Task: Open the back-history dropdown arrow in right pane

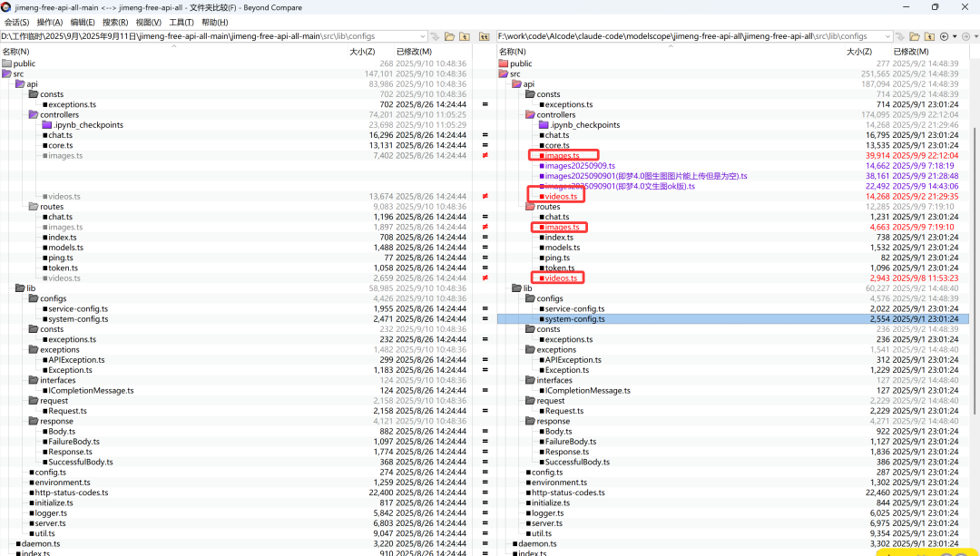Action: click(x=955, y=37)
